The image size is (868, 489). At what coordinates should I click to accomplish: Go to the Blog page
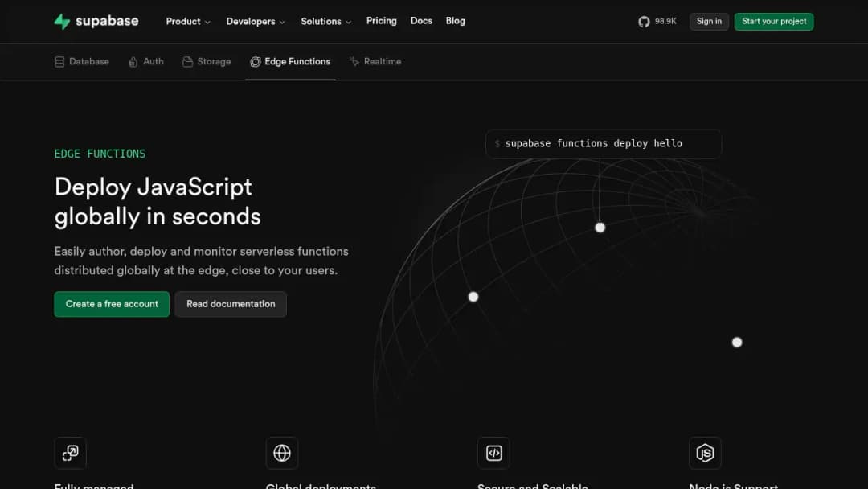tap(456, 21)
